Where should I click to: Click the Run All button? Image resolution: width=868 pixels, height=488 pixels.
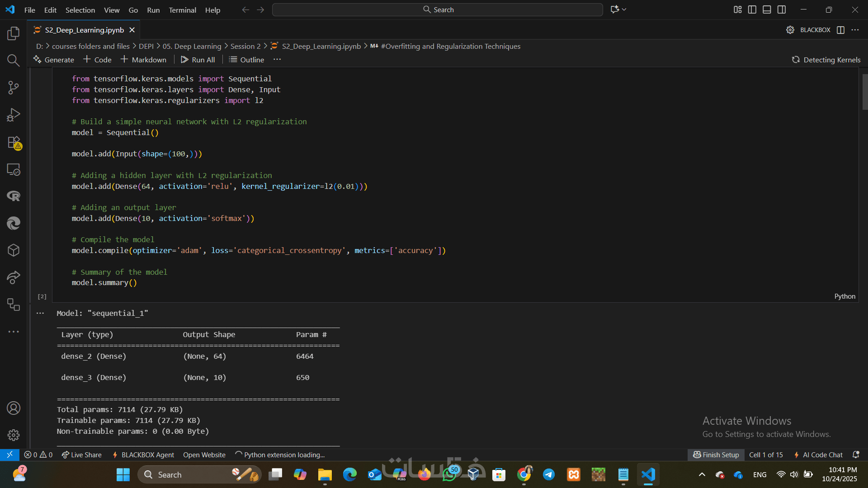[x=198, y=60]
